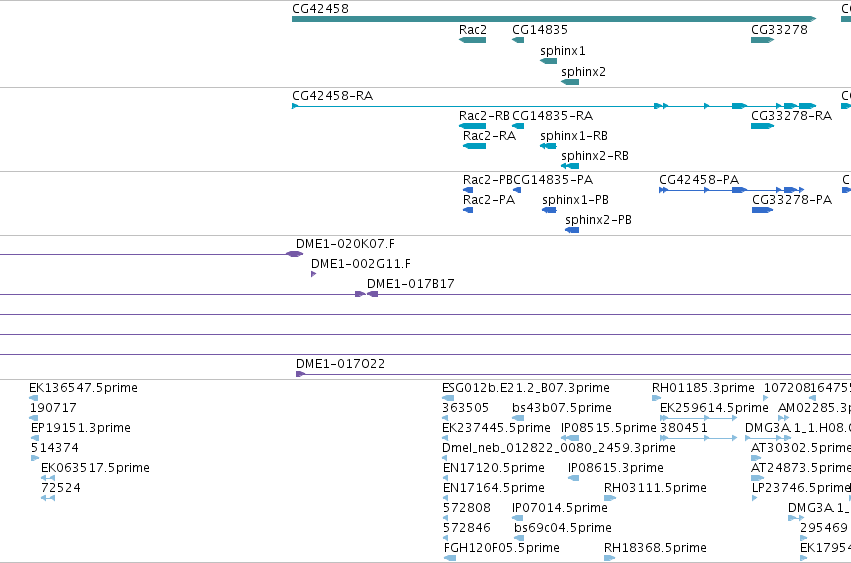
Task: Select the EK237445.5prime label
Action: [x=496, y=428]
